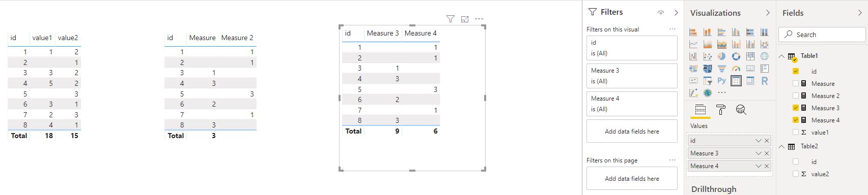The width and height of the screenshot is (868, 195).
Task: Select the Line and clustered column visual
Action: (750, 44)
